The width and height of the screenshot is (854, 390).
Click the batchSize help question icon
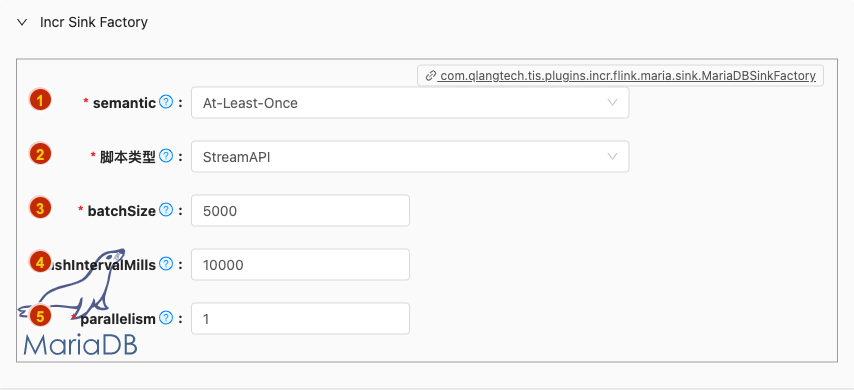[x=166, y=210]
